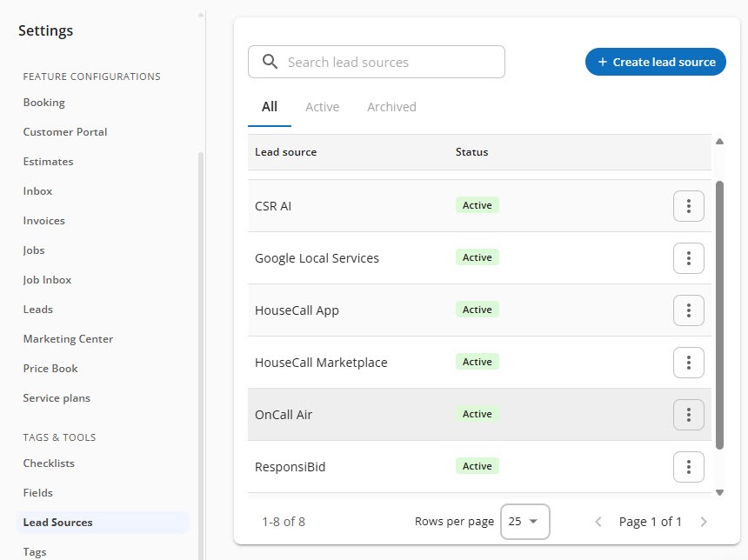The width and height of the screenshot is (748, 560).
Task: Switch to the Active tab
Action: tap(323, 107)
